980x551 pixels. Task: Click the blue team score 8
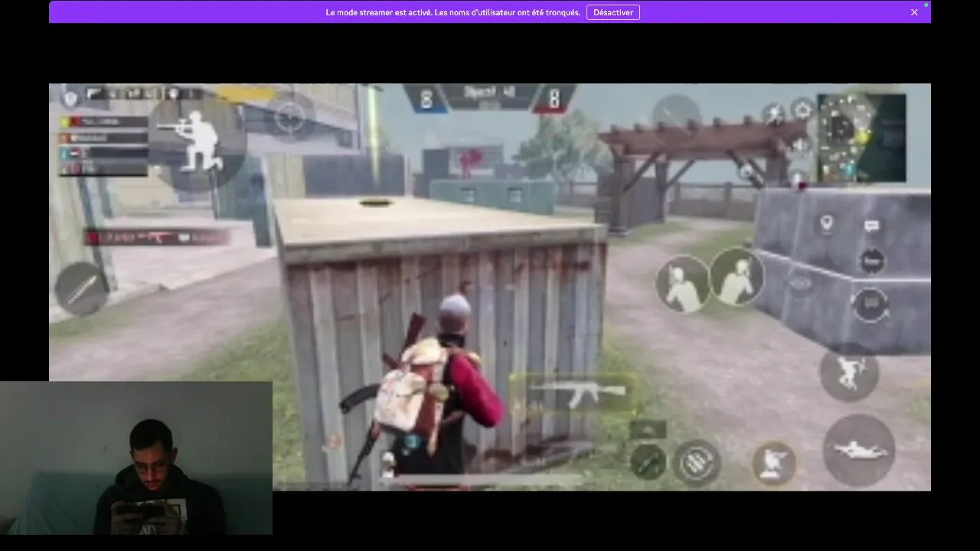[426, 99]
